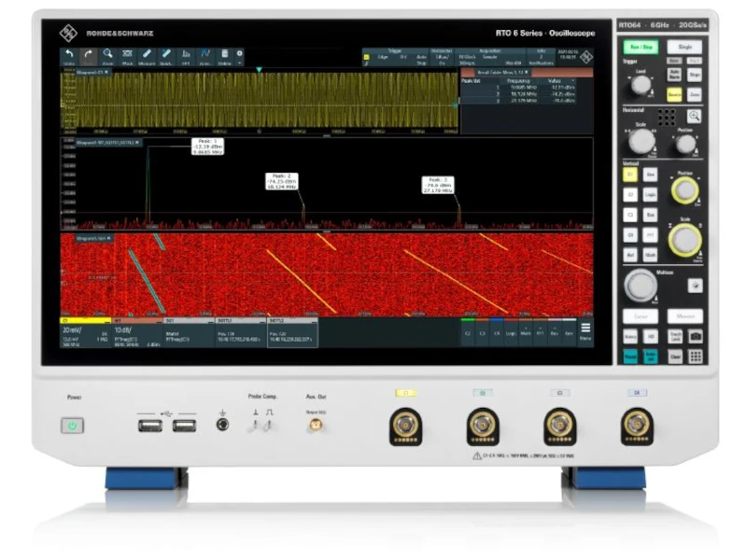This screenshot has width=747, height=560.
Task: Click the Horizontal Scale knob
Action: click(641, 141)
